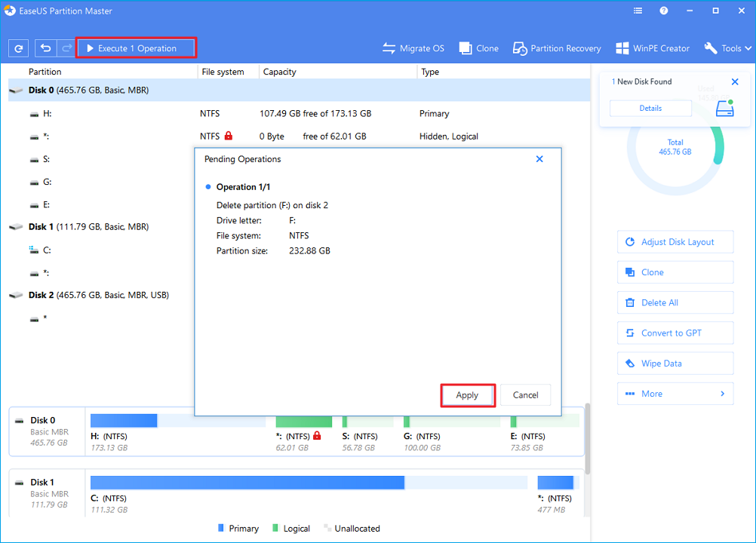Viewport: 756px width, 543px height.
Task: Dismiss the New Disk Found notification
Action: [735, 81]
